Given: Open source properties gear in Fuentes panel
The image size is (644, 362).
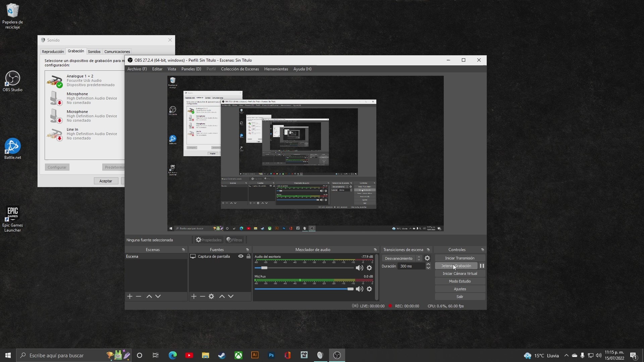Looking at the screenshot, I should [211, 296].
